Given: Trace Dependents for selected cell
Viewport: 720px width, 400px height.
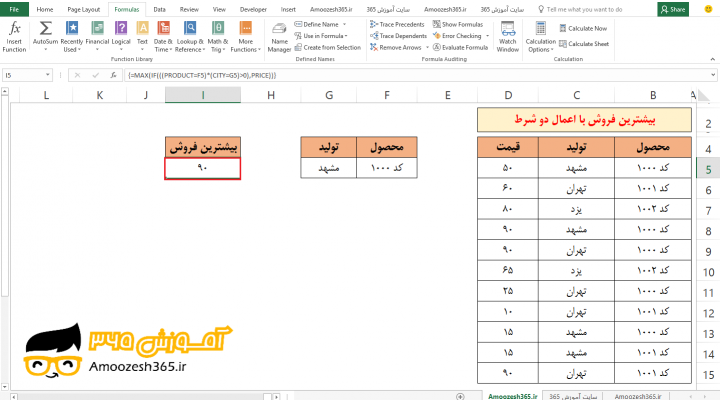Looking at the screenshot, I should [x=398, y=36].
